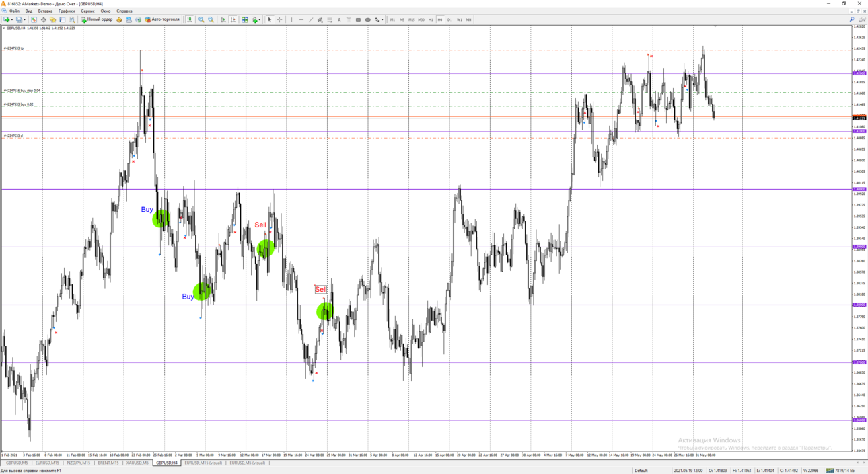Toggle the Navigator window icon
Screen dimensions: 868x474
[53, 19]
